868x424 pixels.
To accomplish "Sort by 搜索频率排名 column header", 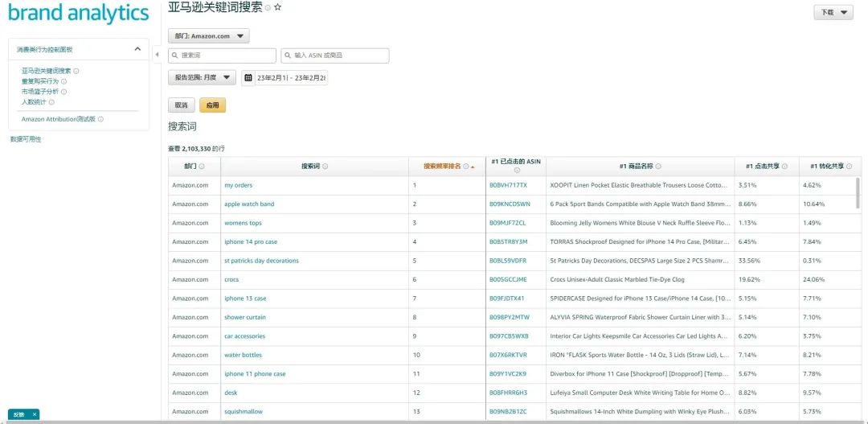I will pos(442,167).
